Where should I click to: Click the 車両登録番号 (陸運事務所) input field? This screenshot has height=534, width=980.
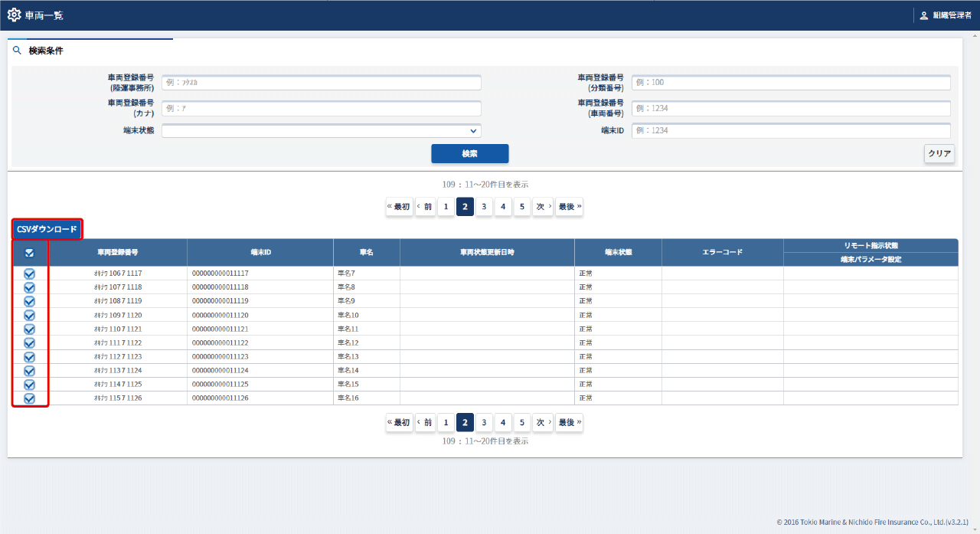pyautogui.click(x=322, y=83)
